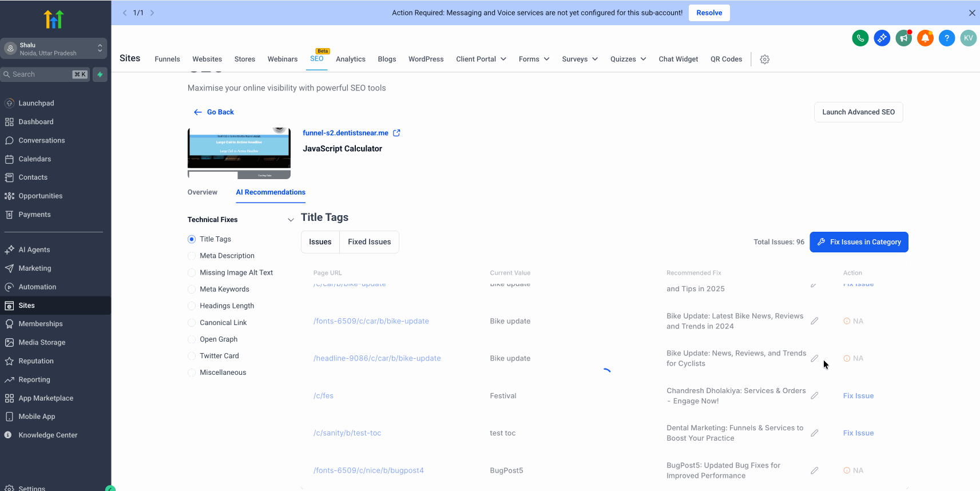Screen dimensions: 980x491
Task: Open the Blogs tab
Action: [x=387, y=59]
